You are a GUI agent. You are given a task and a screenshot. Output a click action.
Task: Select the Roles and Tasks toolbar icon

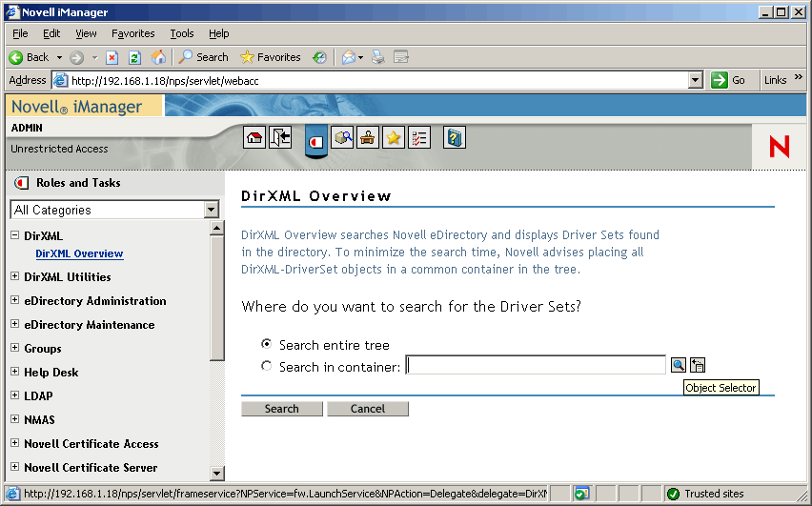315,140
